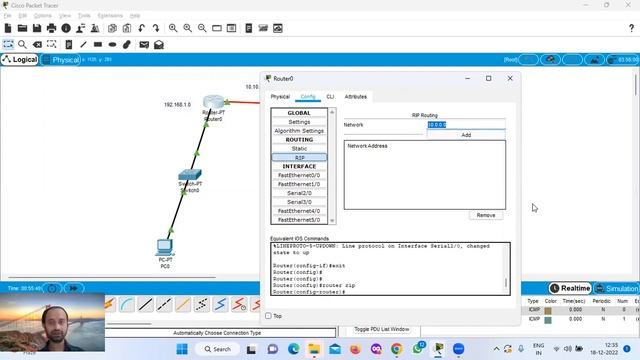
Task: Choose the Select tool
Action: 8,44
